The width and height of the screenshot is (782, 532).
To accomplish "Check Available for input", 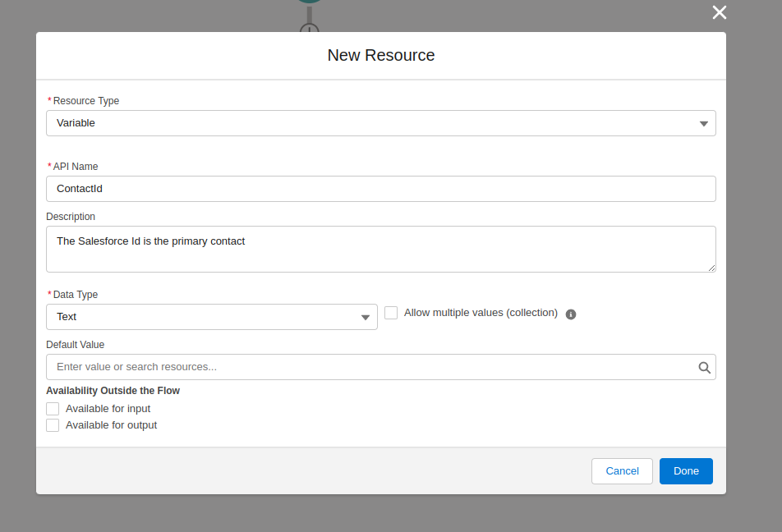I will tap(53, 408).
